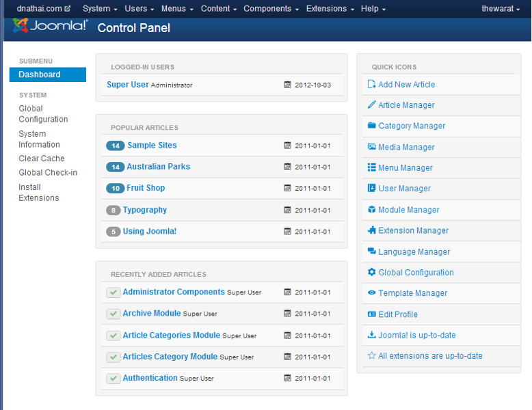The width and height of the screenshot is (532, 410).
Task: Click the Menu Manager list icon
Action: (371, 167)
